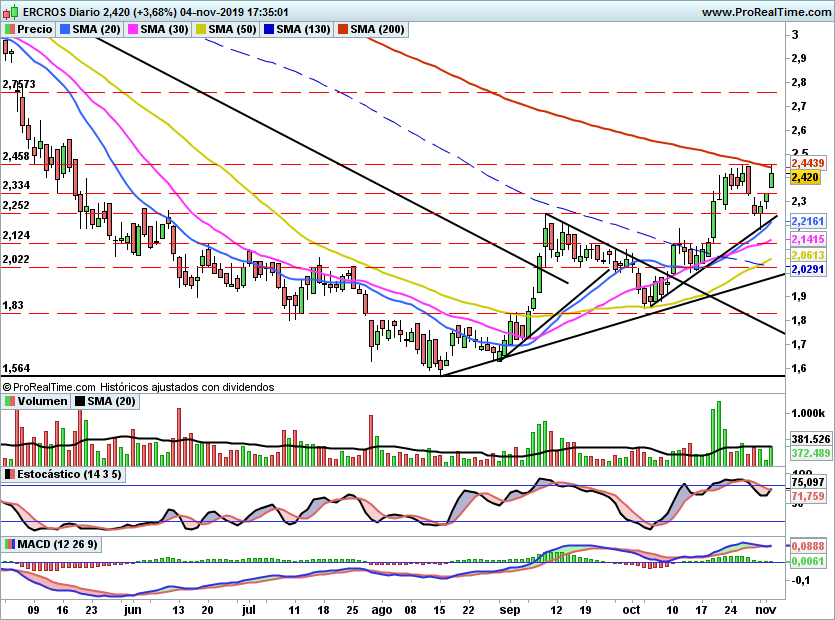Click the 2,4439 SMA 200 value label
Viewport: 835px width, 620px height.
(808, 163)
